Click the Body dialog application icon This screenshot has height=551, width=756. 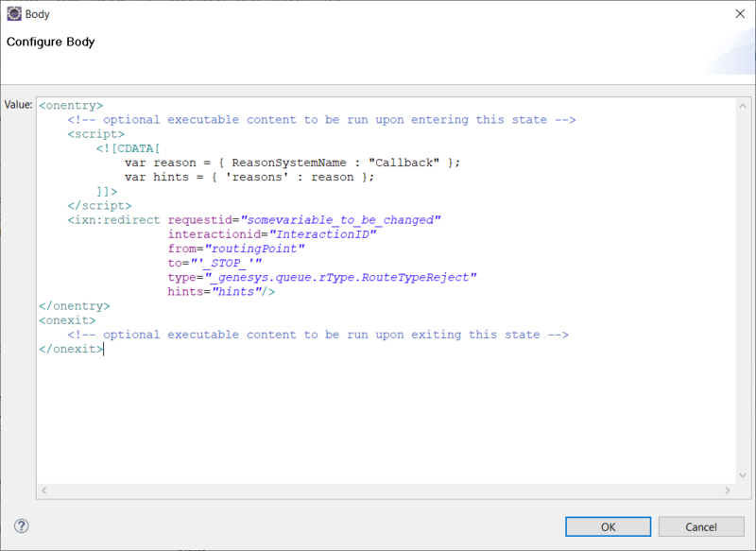14,14
